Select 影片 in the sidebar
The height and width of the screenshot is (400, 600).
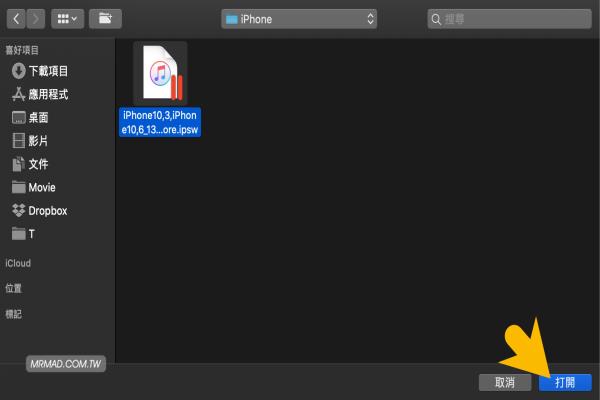click(38, 141)
